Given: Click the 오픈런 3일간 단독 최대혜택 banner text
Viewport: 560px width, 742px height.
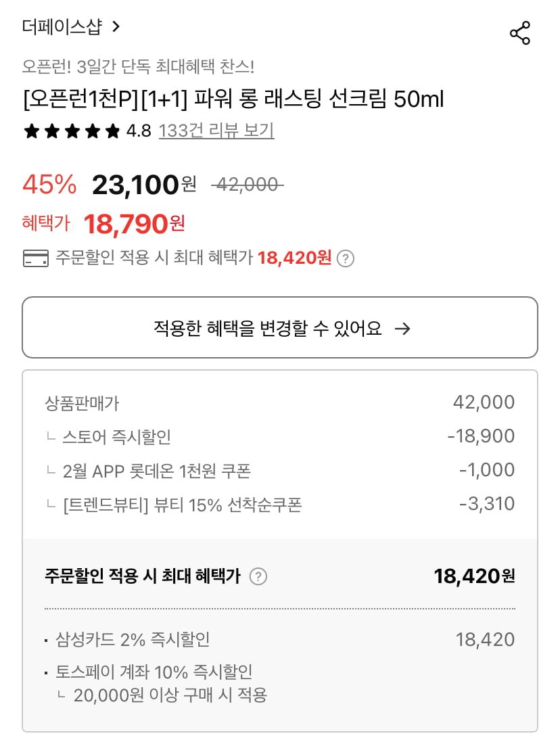Looking at the screenshot, I should click(x=138, y=67).
